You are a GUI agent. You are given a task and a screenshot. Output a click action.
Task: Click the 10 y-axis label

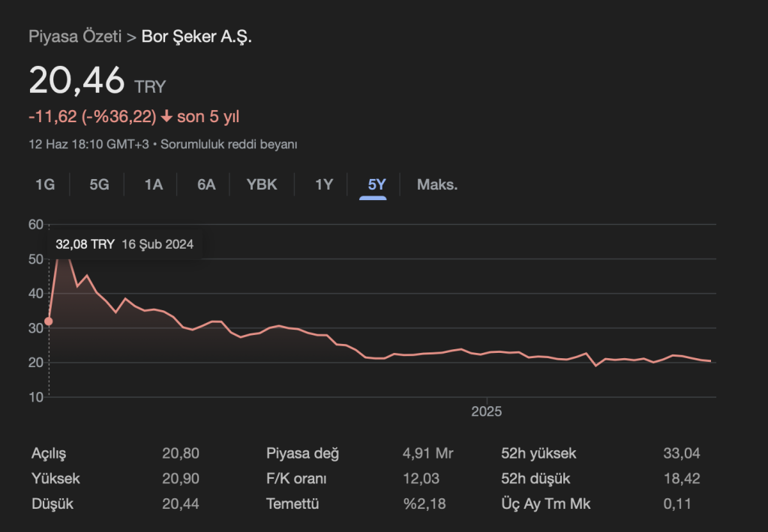[36, 397]
